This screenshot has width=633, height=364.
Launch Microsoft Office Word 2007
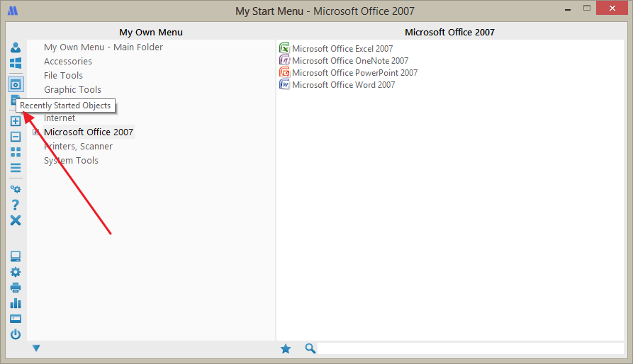(344, 85)
